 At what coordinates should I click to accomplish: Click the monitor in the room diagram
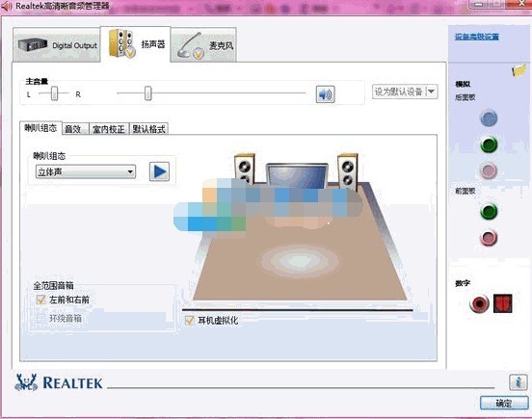point(297,175)
